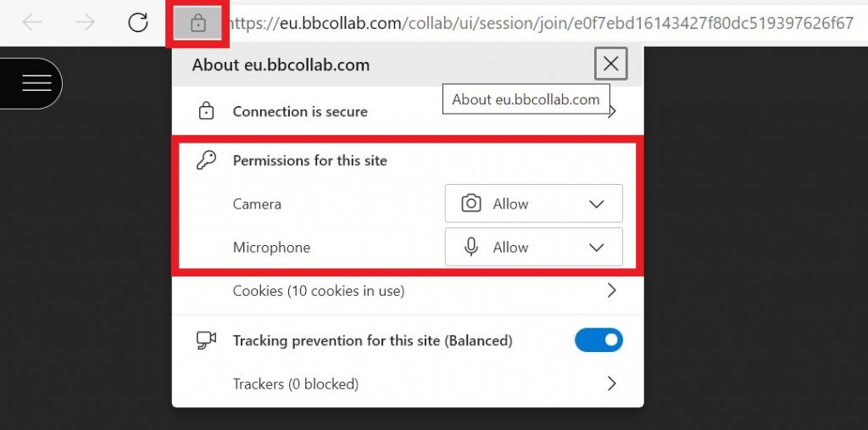Expand the Trackers blocked list
This screenshot has width=868, height=430.
click(x=611, y=383)
